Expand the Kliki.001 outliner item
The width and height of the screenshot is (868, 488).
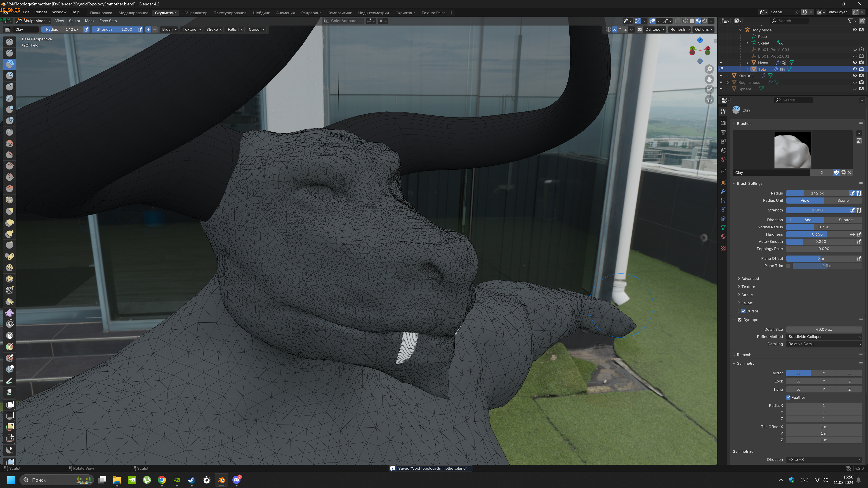pos(728,76)
